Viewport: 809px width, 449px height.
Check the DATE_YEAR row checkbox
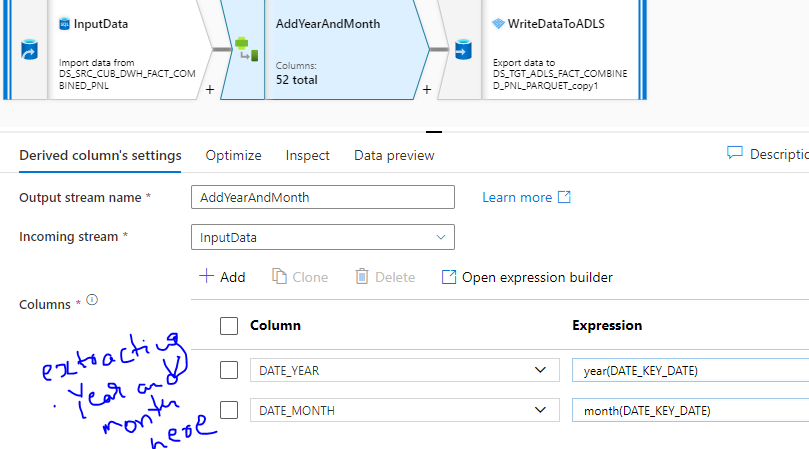point(229,370)
